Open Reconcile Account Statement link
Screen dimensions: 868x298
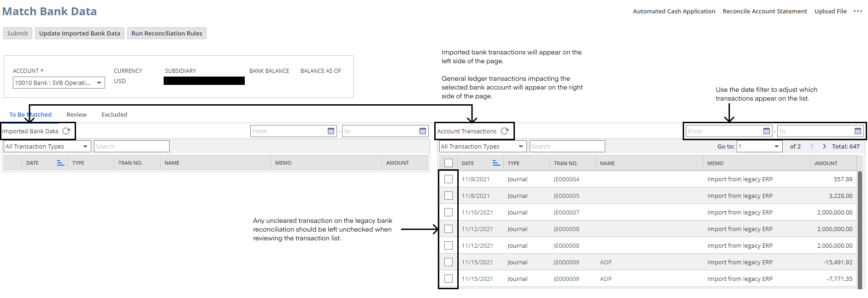(x=765, y=11)
